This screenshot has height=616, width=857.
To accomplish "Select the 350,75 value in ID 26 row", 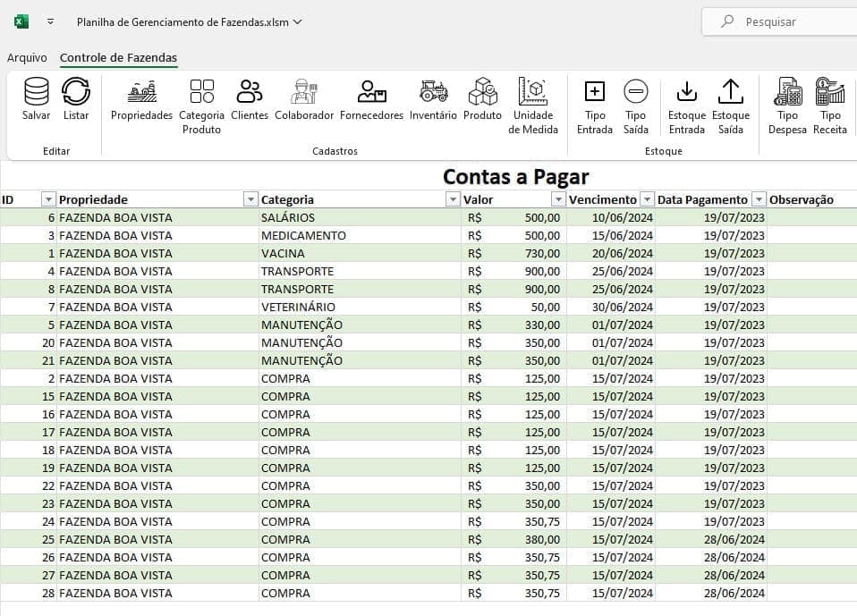I will [513, 558].
